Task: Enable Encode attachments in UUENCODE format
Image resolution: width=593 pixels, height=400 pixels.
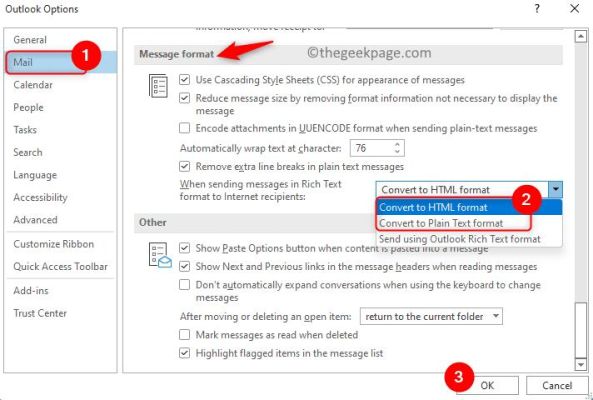Action: [184, 128]
